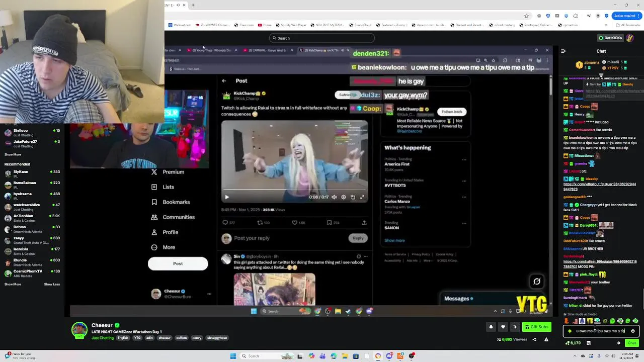Click the YTG tag under the stream title
The image size is (644, 362).
point(137,338)
